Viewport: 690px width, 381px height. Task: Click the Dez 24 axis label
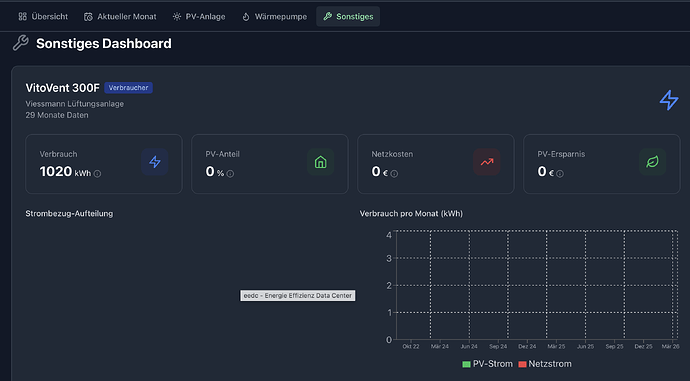pos(527,346)
